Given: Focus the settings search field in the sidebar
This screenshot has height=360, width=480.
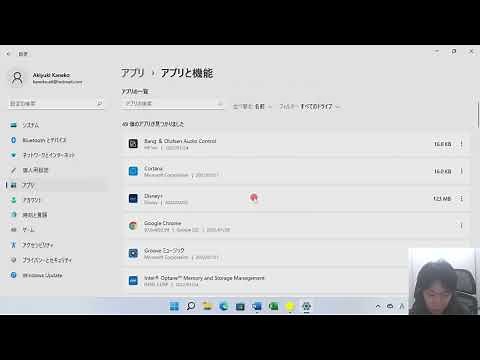Looking at the screenshot, I should pyautogui.click(x=56, y=104).
